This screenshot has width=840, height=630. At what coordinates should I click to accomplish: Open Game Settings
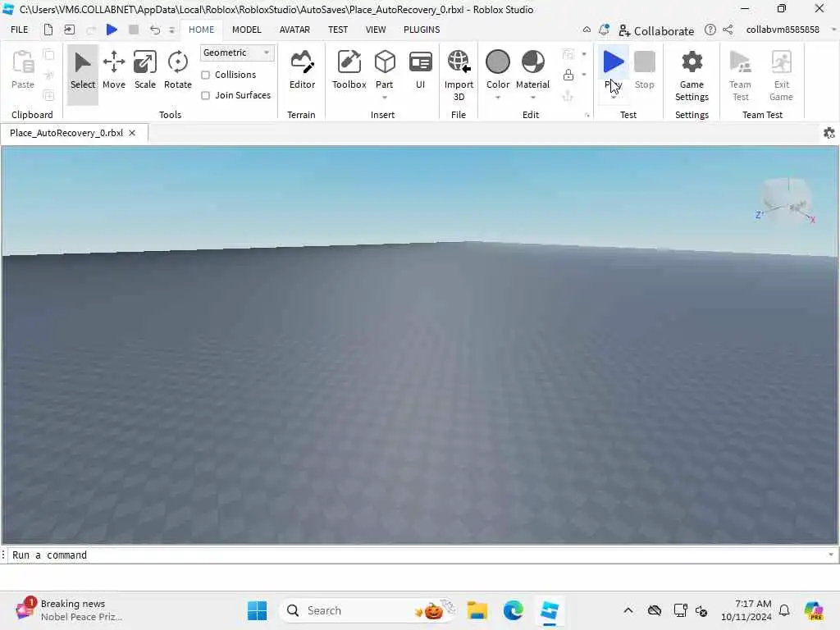(x=692, y=75)
